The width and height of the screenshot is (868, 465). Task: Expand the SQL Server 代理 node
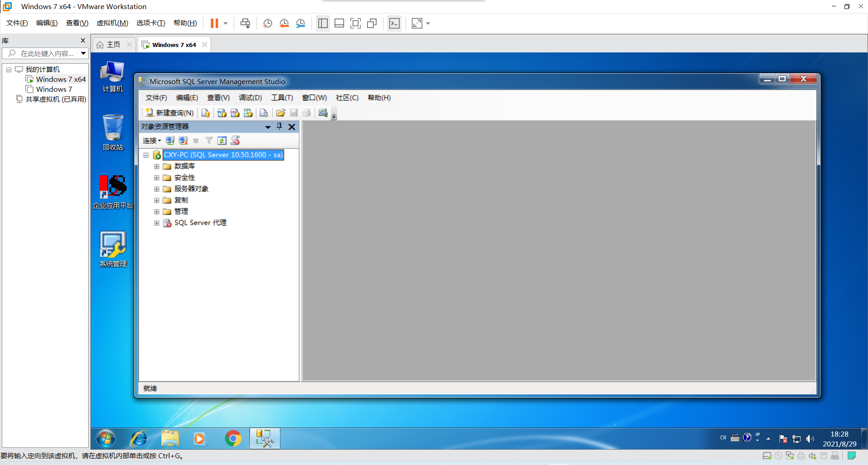[x=156, y=223]
